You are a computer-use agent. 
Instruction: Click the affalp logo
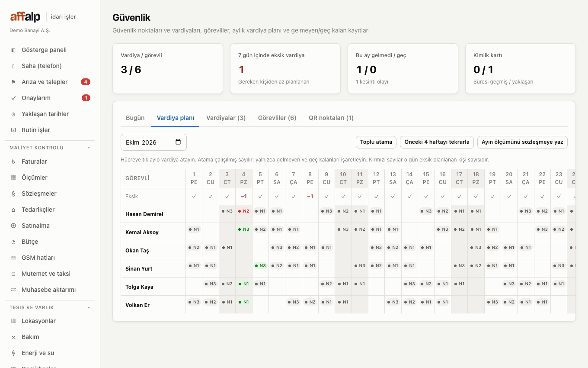26,17
